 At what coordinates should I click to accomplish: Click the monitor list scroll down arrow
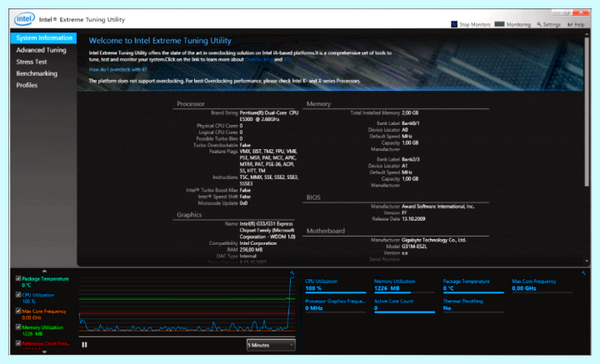click(x=44, y=351)
